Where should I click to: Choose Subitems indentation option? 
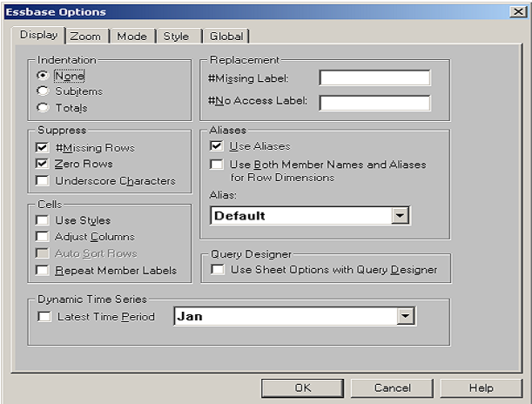click(x=43, y=91)
